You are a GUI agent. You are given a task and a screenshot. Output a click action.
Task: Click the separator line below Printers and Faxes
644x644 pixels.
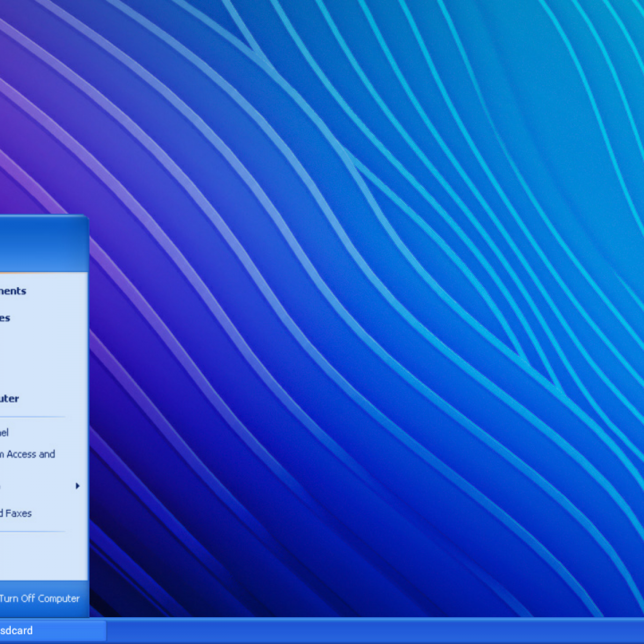point(32,532)
